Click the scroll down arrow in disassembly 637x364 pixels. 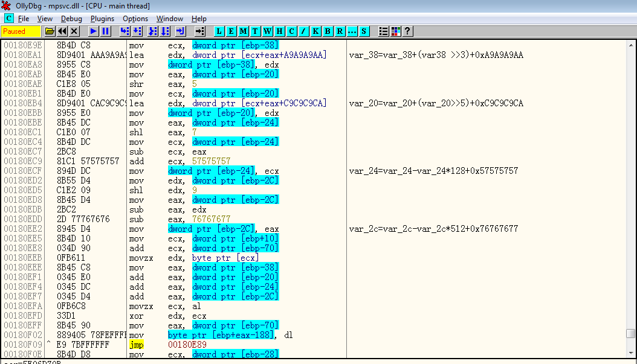coord(631,353)
